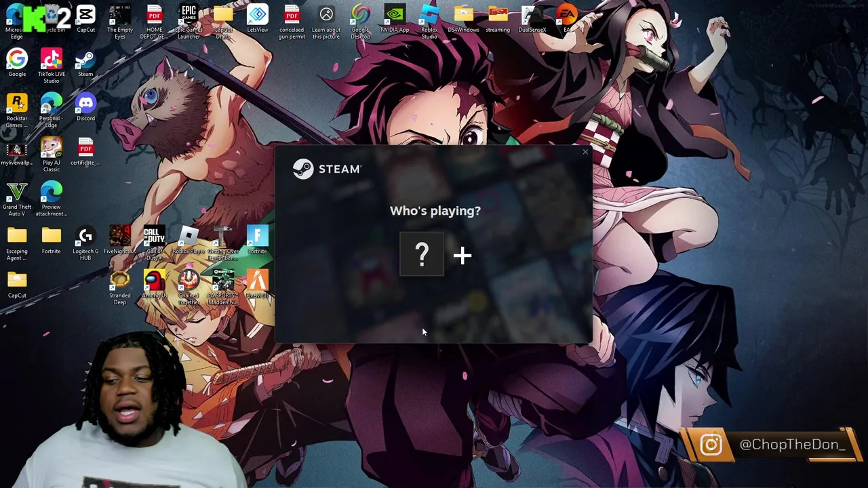Launch Grand Theft Auto V

17,199
